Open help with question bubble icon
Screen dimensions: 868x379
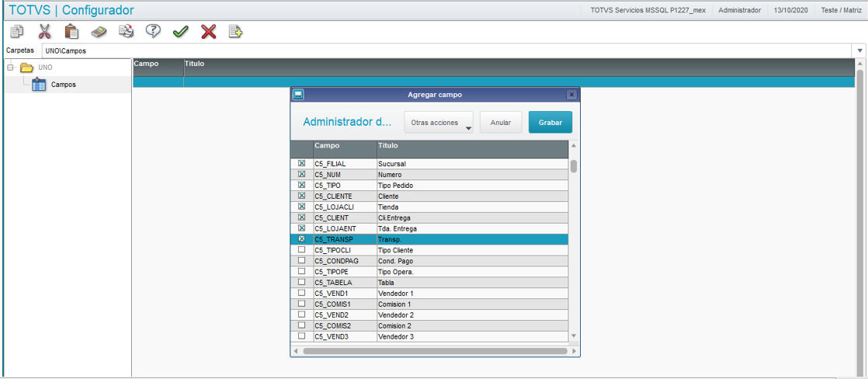[x=154, y=32]
